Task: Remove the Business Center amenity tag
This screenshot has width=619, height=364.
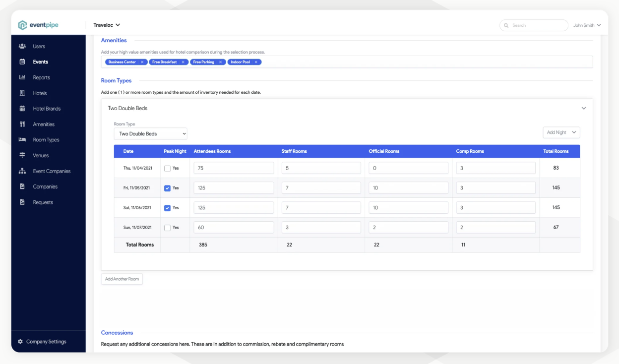Action: (142, 62)
